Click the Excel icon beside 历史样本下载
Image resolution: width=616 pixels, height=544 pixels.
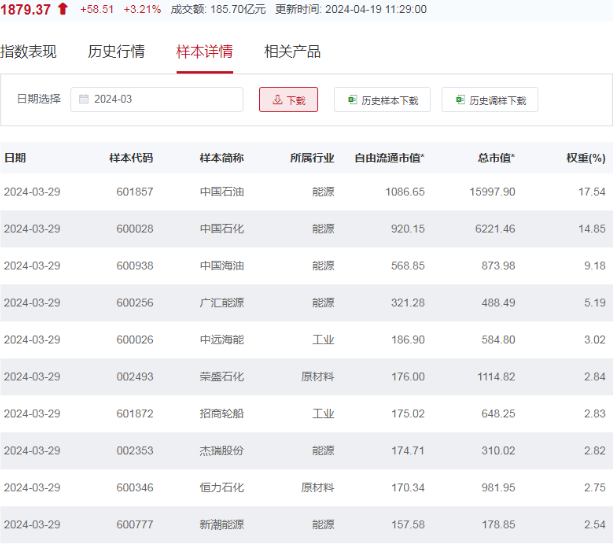click(352, 100)
